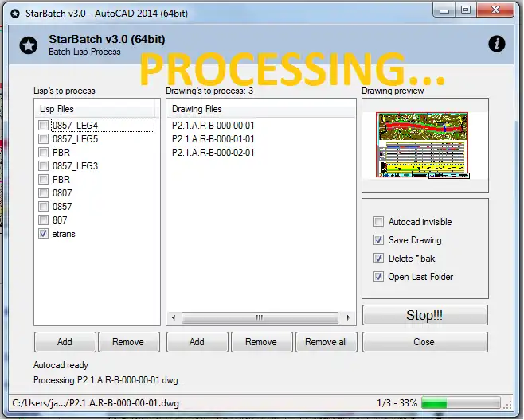Click the status bar file path text
This screenshot has width=524, height=420.
(x=96, y=403)
